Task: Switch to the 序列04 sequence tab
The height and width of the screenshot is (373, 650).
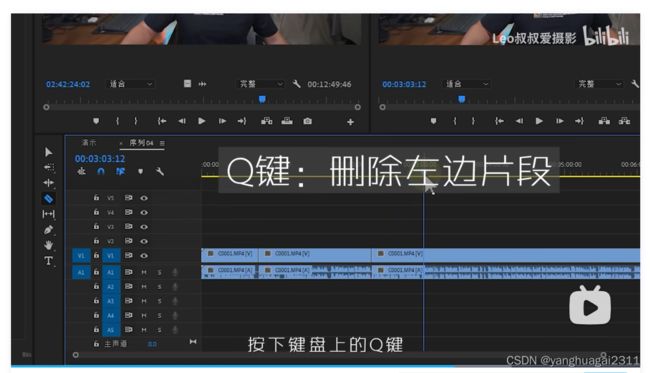Action: click(141, 143)
